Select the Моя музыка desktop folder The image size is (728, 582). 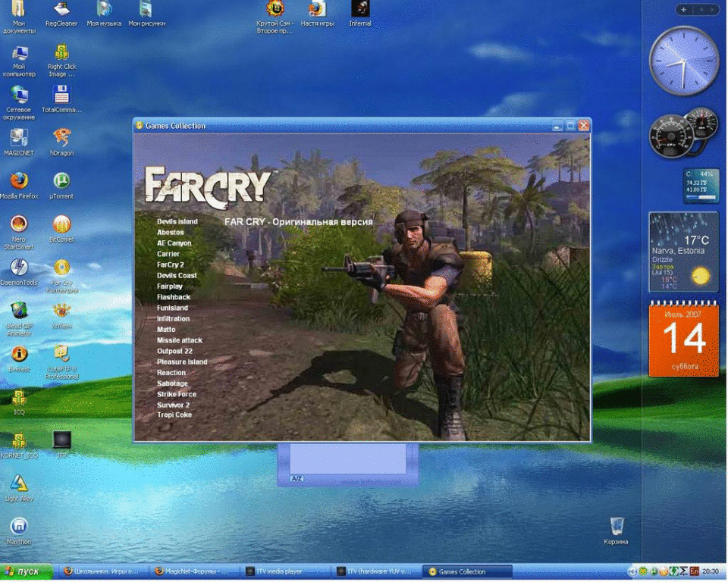[104, 14]
